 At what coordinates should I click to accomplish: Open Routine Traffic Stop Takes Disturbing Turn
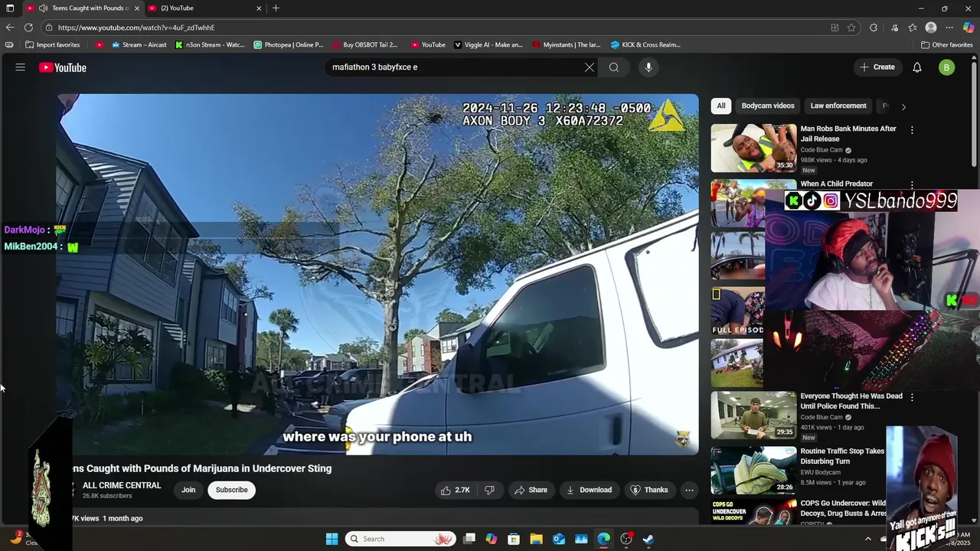(842, 456)
